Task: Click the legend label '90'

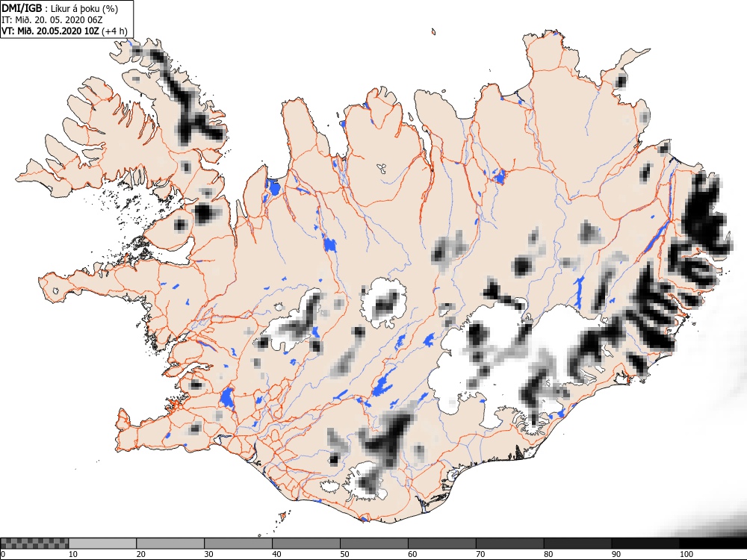Action: (x=616, y=554)
